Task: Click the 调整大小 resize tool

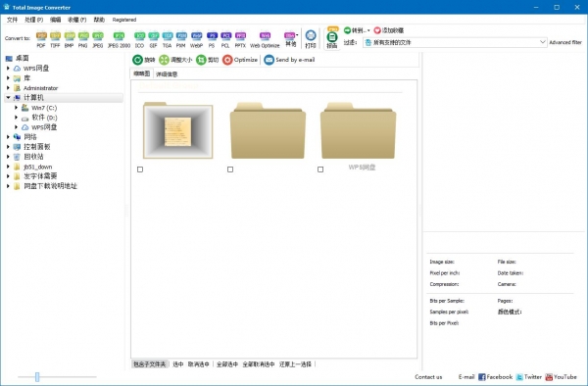Action: click(x=175, y=60)
